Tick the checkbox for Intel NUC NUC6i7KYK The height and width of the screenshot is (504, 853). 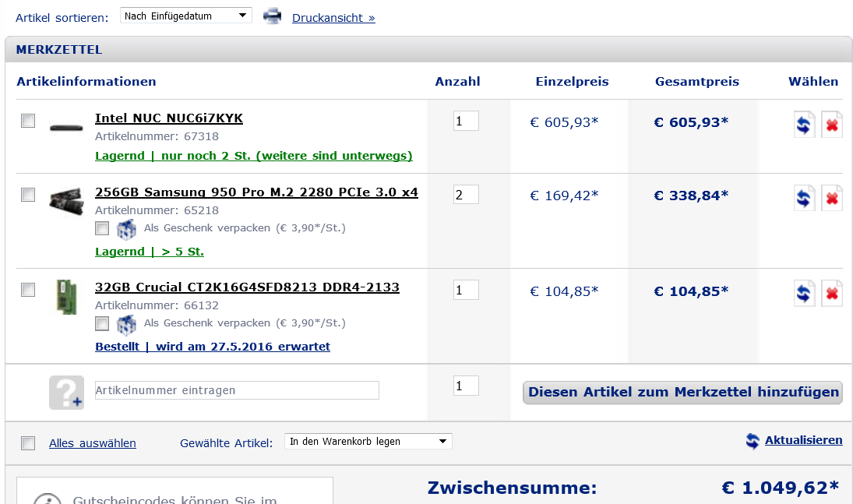(x=28, y=120)
